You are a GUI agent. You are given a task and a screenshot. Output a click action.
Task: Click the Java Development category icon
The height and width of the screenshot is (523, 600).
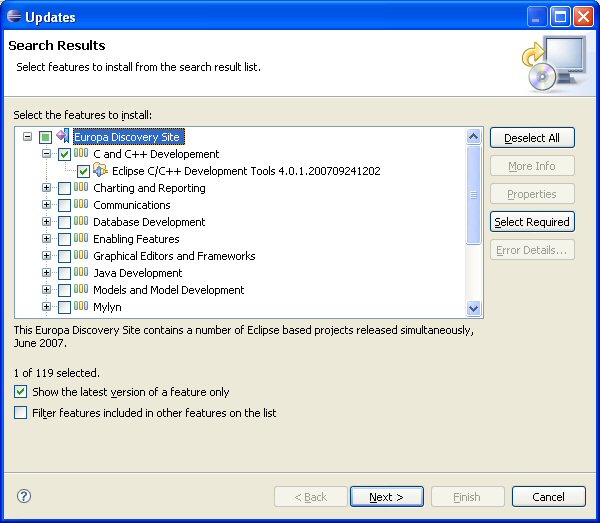(x=82, y=273)
